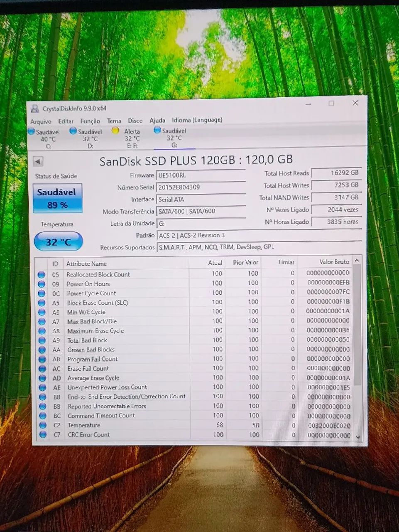Image resolution: width=399 pixels, height=532 pixels.
Task: Switch to the Alerta E: F: drive tab
Action: [x=129, y=138]
